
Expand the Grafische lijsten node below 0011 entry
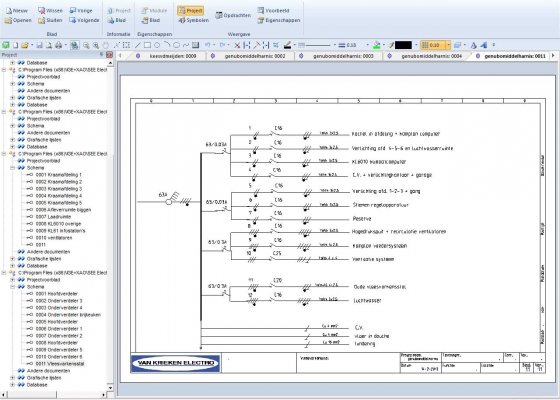[12, 259]
